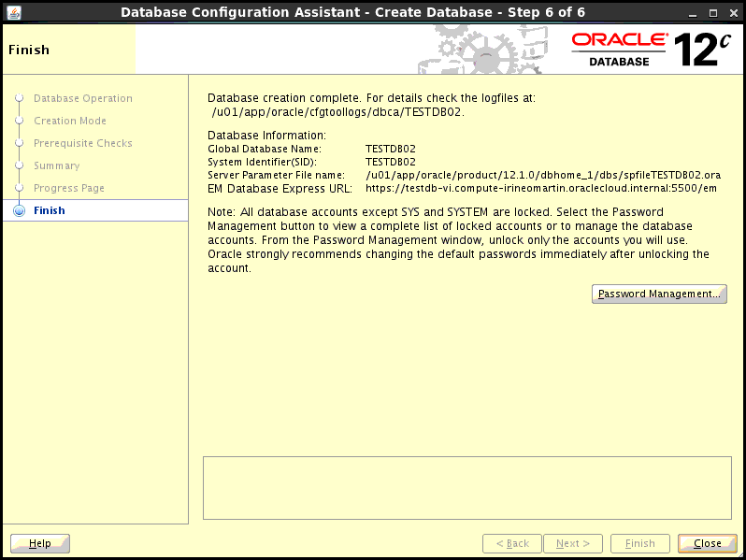Open Password Management dialog
Viewport: 746px width, 560px height.
point(659,294)
